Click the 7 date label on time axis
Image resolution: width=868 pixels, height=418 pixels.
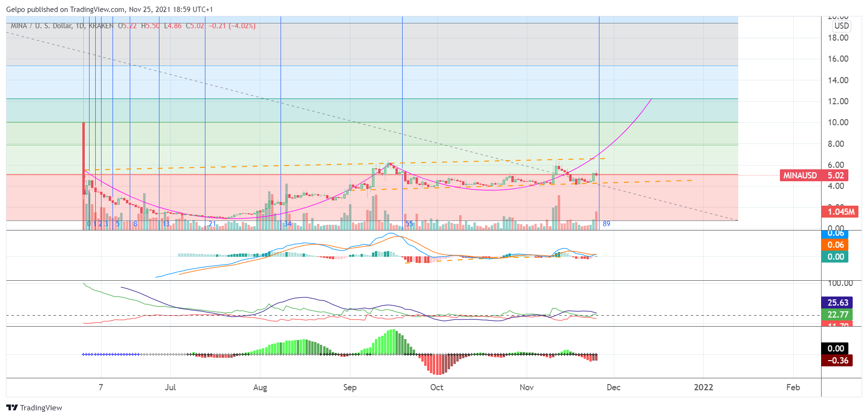point(101,387)
